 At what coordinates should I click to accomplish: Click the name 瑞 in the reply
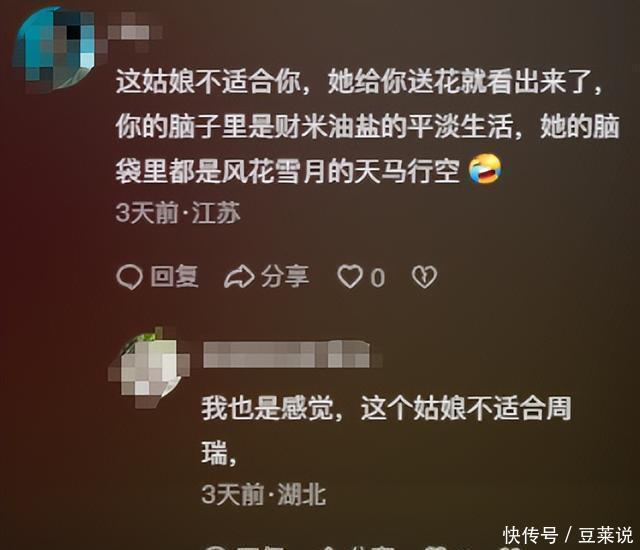(214, 452)
